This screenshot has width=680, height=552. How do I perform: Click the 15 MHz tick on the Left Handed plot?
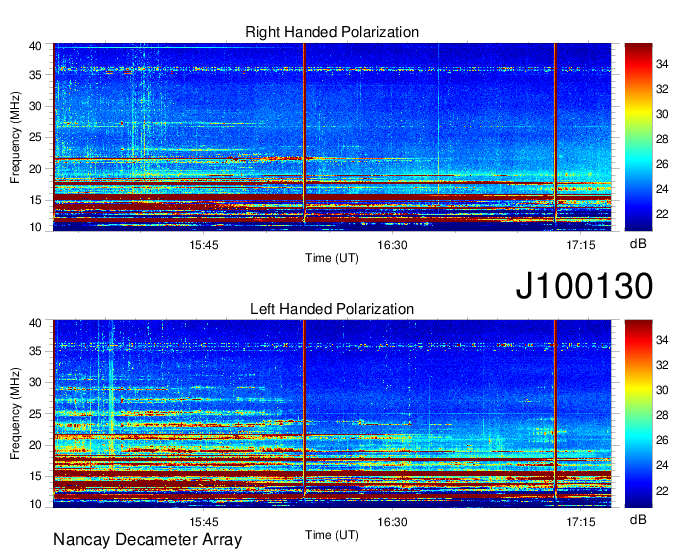35,477
